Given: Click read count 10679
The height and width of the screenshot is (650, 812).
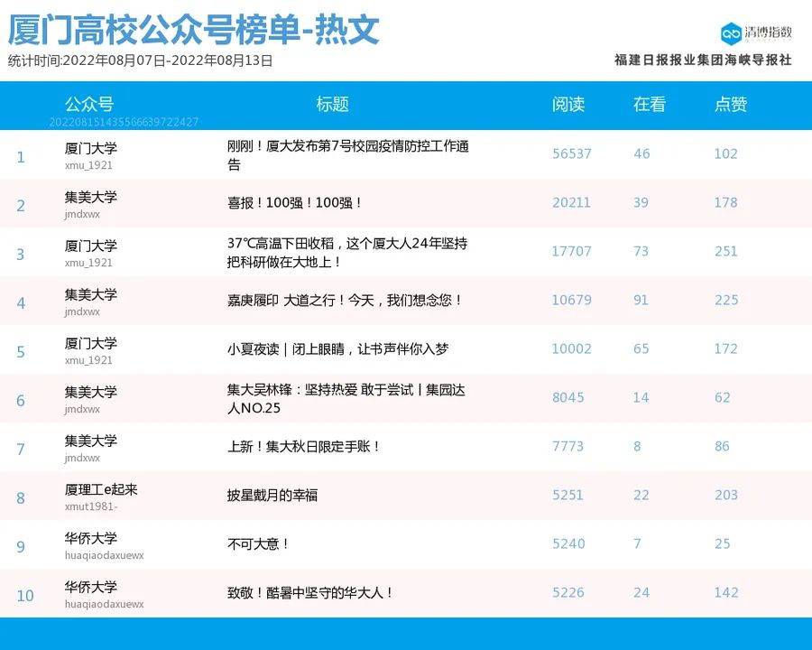Looking at the screenshot, I should tap(572, 300).
